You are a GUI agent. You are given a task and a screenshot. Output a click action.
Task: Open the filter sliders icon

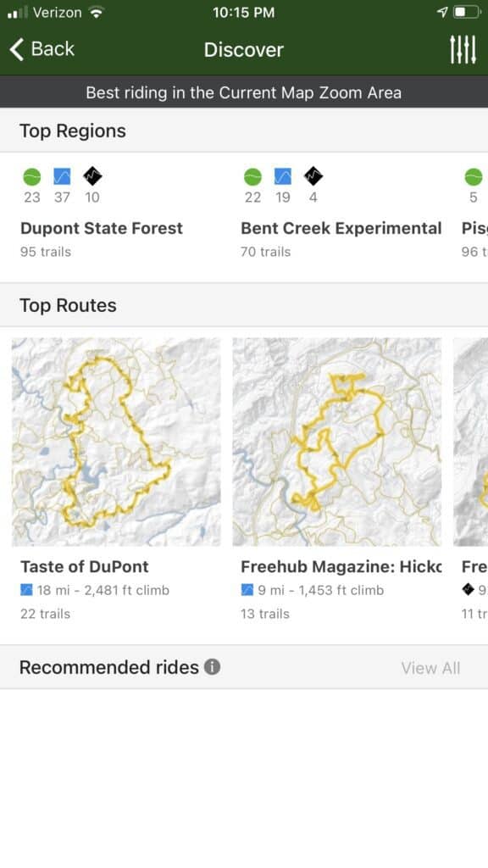[462, 50]
